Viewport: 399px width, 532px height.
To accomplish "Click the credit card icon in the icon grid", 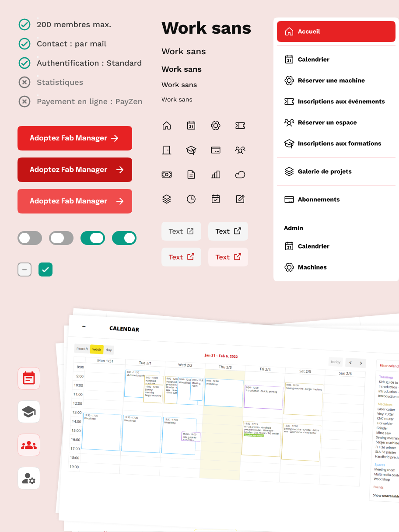I will [x=216, y=150].
